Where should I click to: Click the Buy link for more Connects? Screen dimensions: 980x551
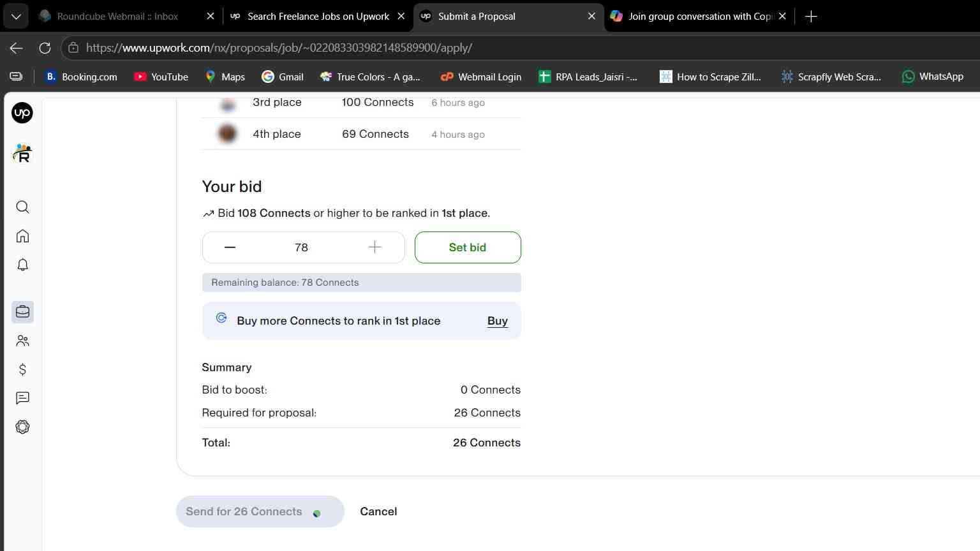coord(498,321)
